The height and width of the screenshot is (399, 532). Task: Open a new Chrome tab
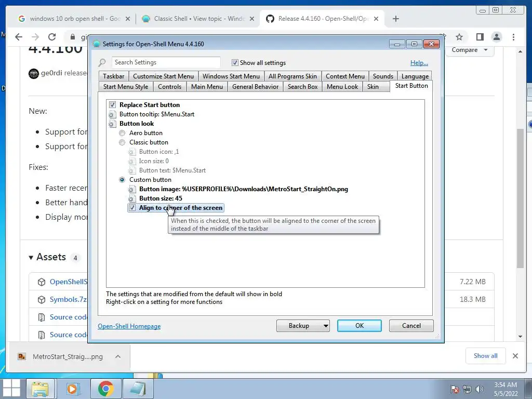[x=395, y=19]
